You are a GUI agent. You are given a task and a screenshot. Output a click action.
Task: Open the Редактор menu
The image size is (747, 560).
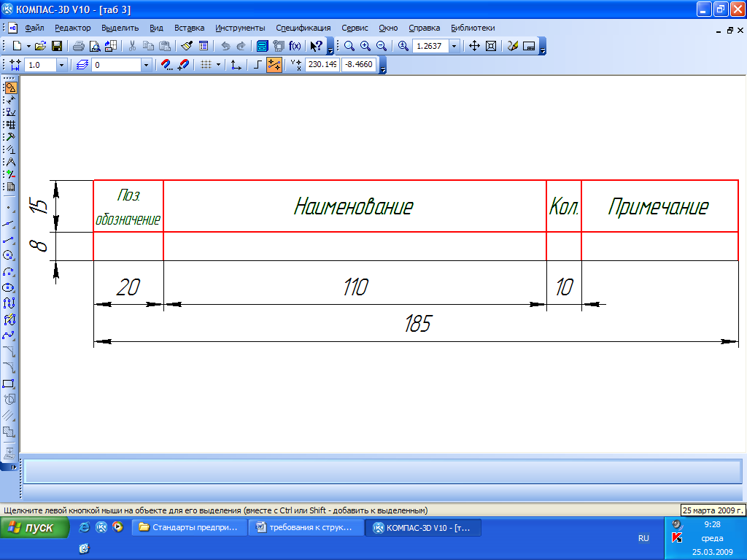pos(72,28)
